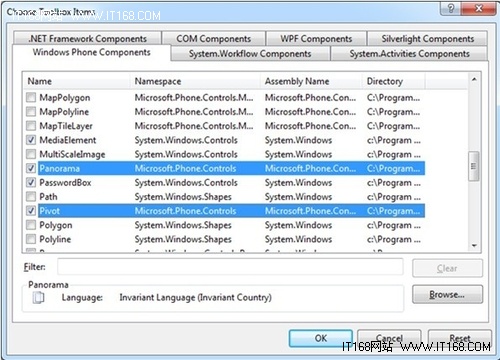This screenshot has height=360, width=500.
Task: Click the Cancel button
Action: pyautogui.click(x=389, y=338)
